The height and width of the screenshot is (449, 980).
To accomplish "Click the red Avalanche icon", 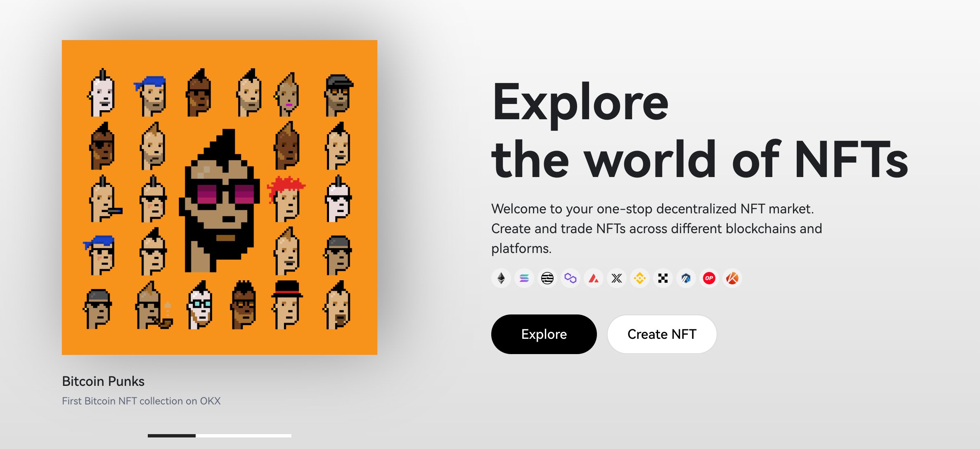I will coord(594,279).
